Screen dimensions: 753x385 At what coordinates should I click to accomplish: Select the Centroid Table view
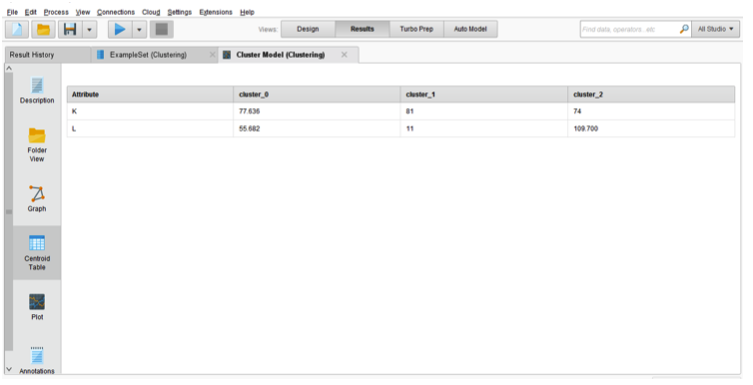click(37, 253)
